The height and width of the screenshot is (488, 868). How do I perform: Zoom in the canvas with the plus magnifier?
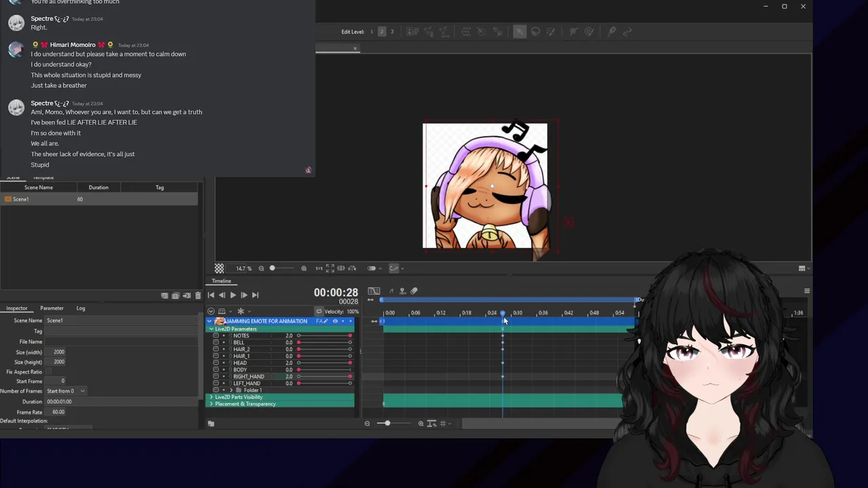point(304,268)
